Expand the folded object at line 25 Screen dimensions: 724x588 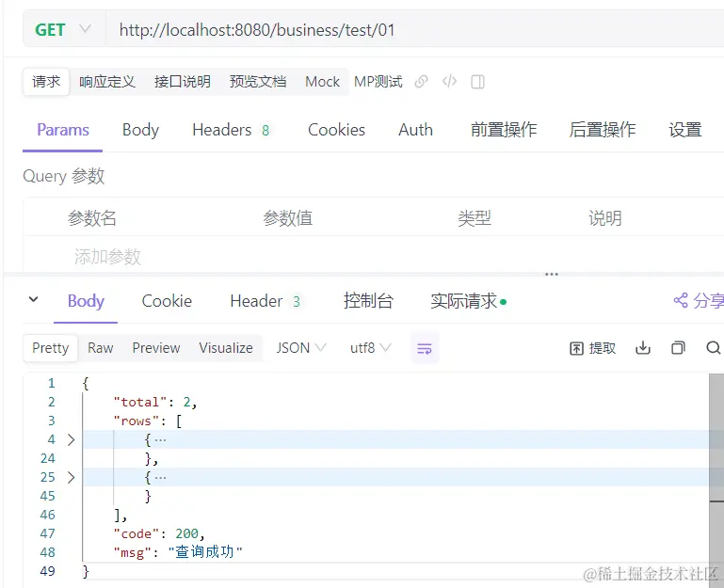pos(72,477)
